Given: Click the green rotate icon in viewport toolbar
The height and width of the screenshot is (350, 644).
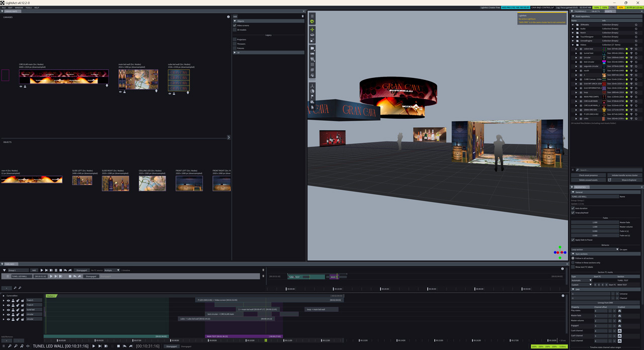Looking at the screenshot, I should tap(312, 22).
